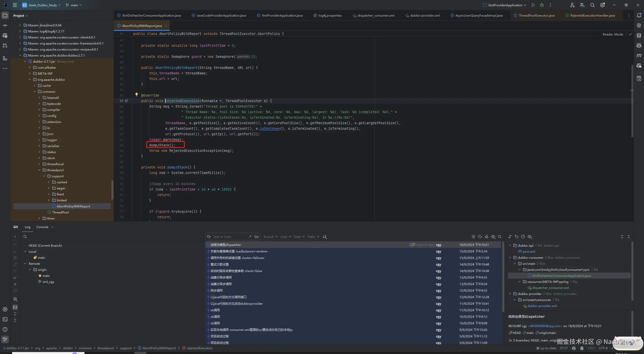Image resolution: width=644 pixels, height=354 pixels.
Task: Open Commit tool window in left sidebar
Action: click(5, 25)
